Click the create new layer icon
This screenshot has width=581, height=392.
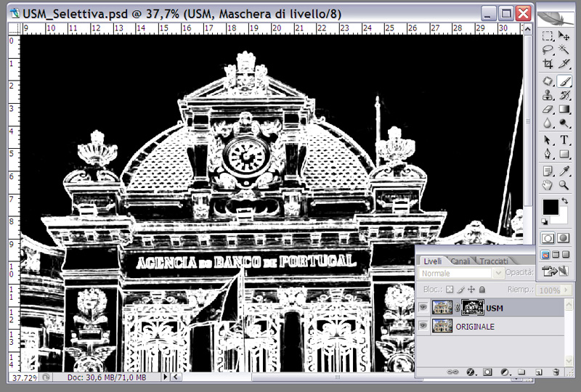538,372
